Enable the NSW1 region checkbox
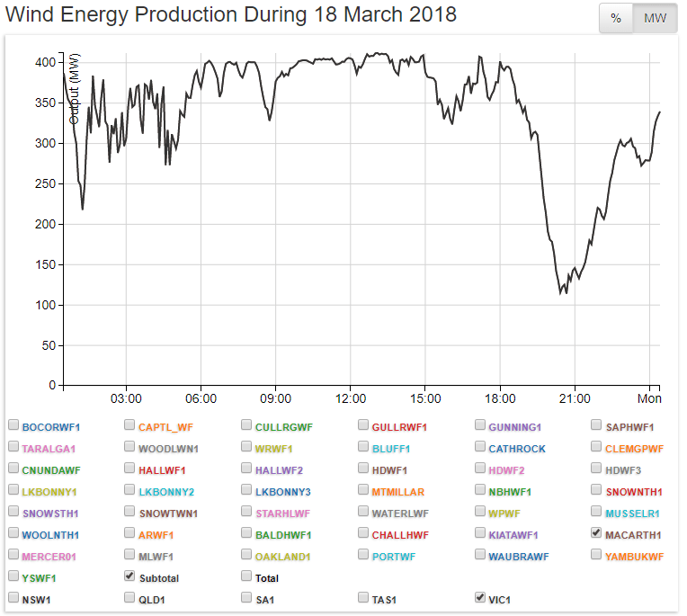The width and height of the screenshot is (687, 616). tap(13, 597)
